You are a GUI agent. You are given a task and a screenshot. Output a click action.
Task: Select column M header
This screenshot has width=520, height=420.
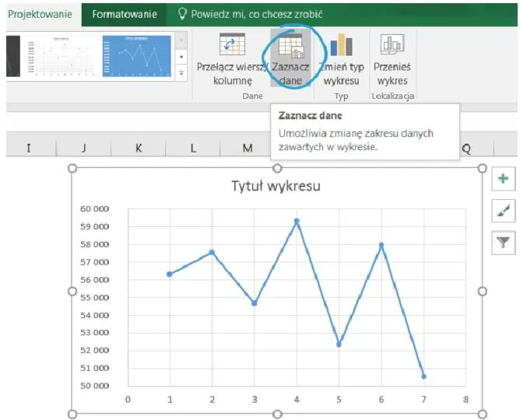(248, 148)
